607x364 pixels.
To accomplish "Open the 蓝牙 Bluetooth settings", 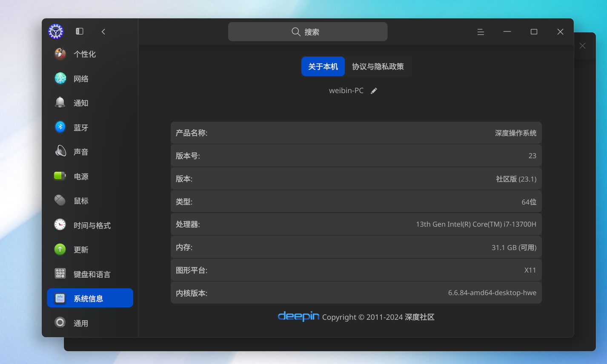I will (90, 128).
